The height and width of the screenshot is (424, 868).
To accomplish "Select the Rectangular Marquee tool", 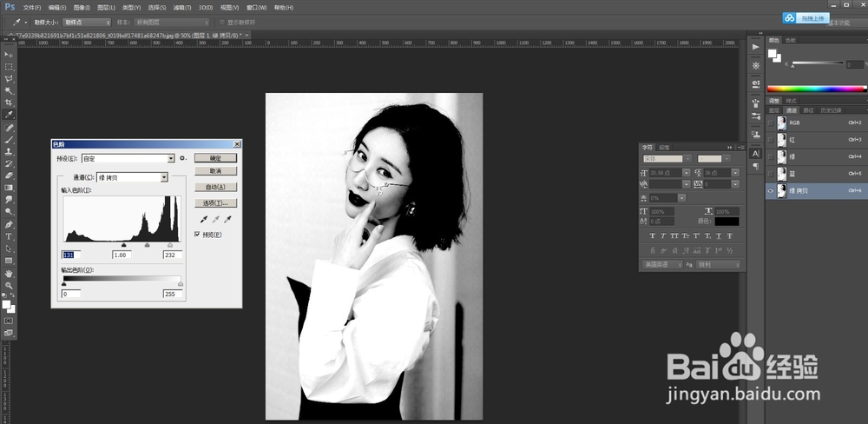I will pos(9,67).
